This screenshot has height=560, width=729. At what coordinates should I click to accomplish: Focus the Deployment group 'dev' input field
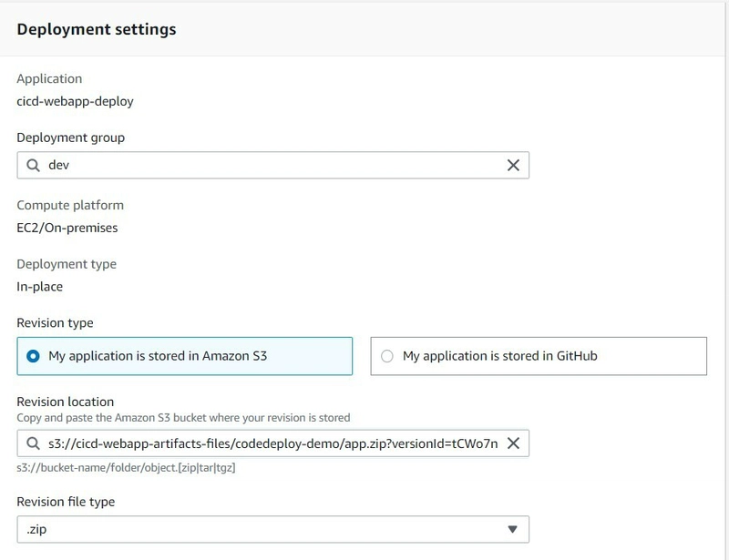click(272, 165)
